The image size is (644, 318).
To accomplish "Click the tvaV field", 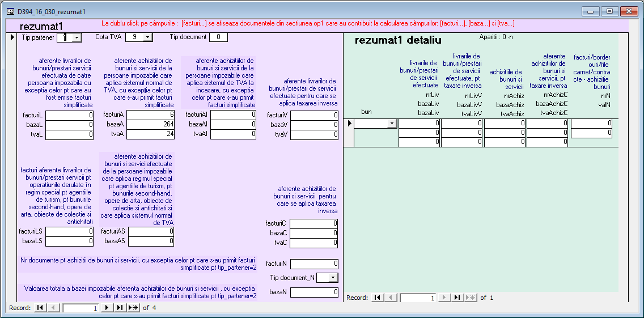I will click(x=314, y=135).
